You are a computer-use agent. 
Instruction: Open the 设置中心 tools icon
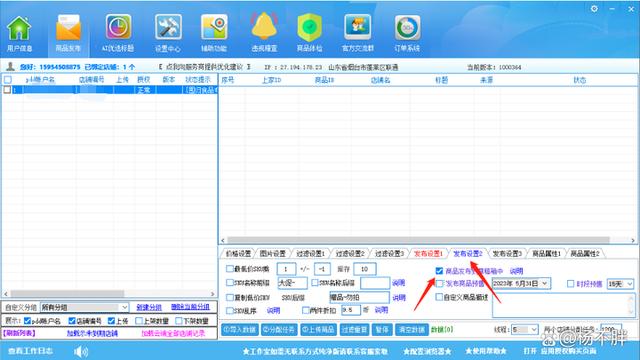tap(168, 33)
